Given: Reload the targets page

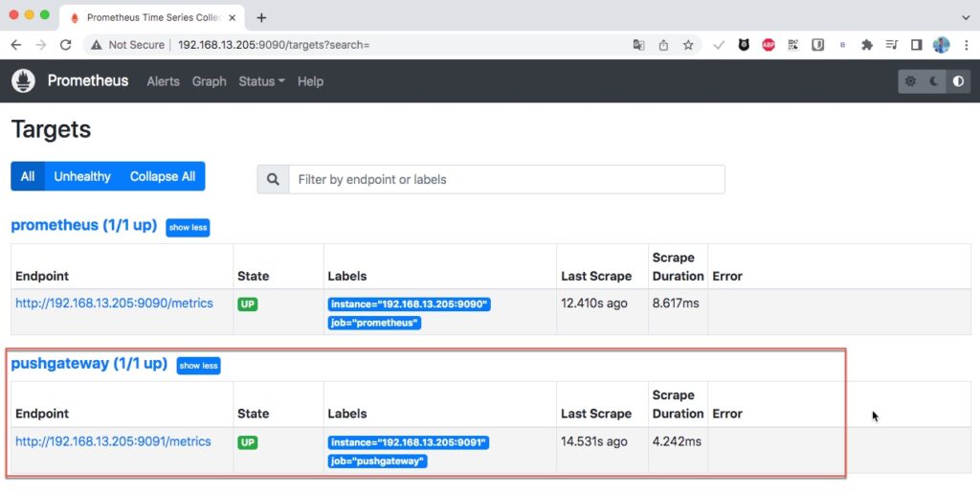Looking at the screenshot, I should tap(66, 45).
